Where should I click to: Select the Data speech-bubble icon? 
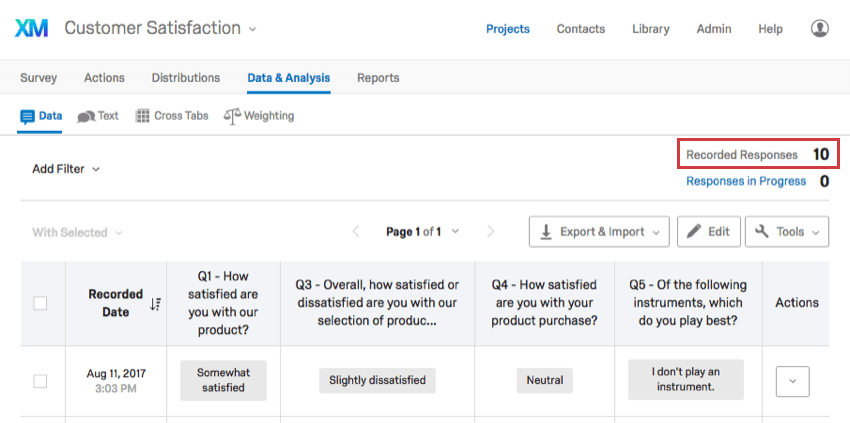pos(27,117)
